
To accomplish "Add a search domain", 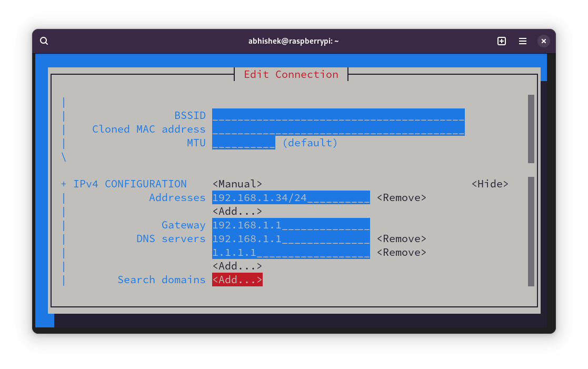I will coord(237,280).
